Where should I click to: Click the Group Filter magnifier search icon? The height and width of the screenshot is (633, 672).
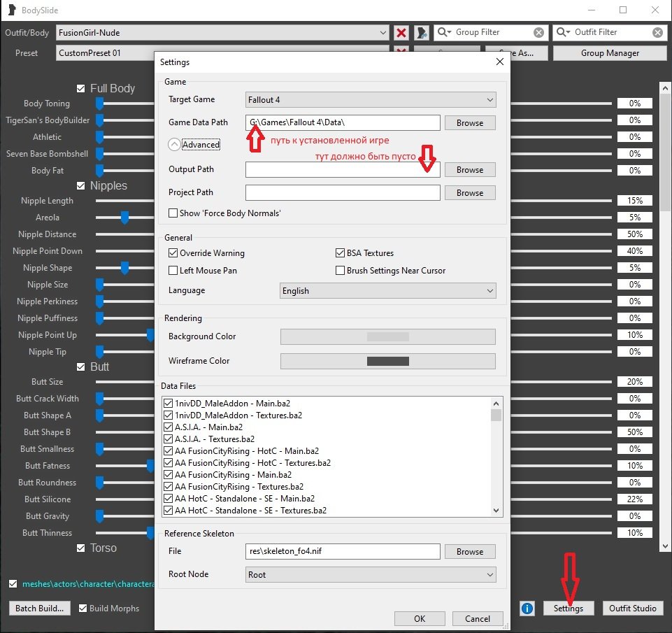tap(444, 32)
